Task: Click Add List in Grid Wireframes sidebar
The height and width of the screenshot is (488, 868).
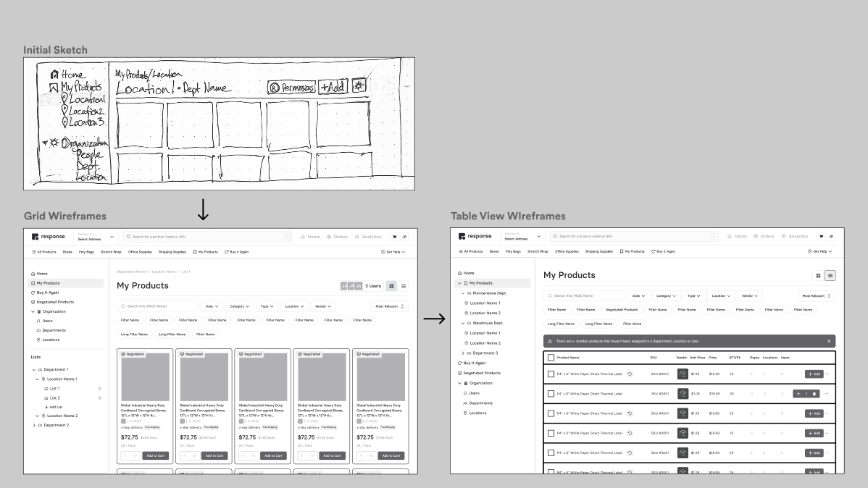Action: (x=54, y=407)
